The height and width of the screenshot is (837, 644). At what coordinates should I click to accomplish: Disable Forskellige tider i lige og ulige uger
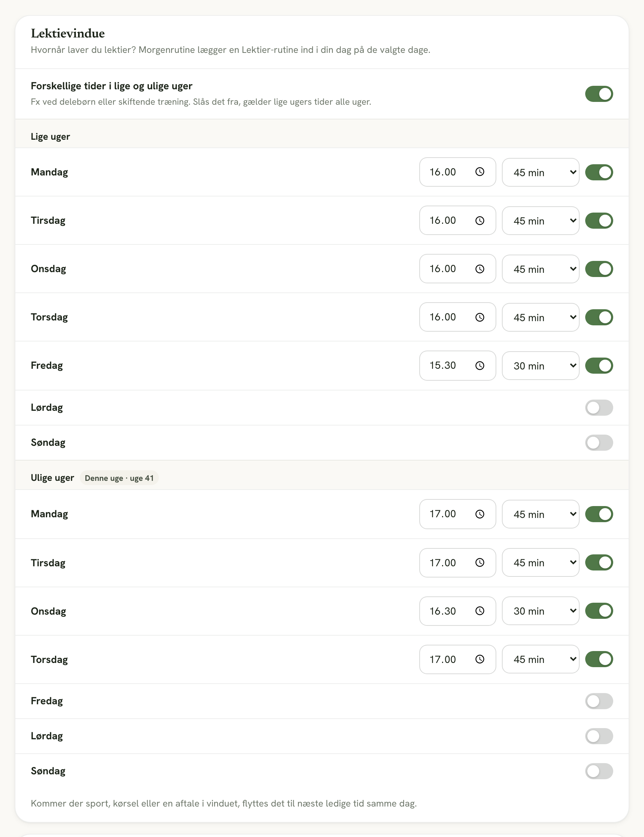[599, 94]
